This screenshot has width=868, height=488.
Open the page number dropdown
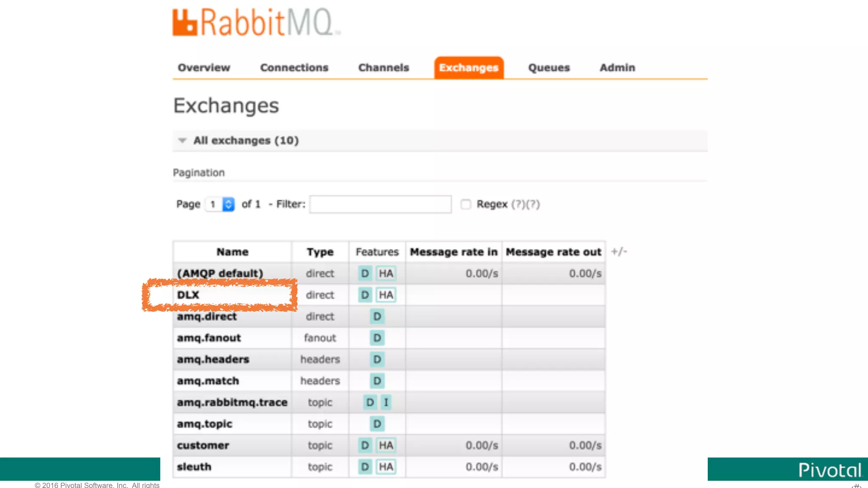pos(220,205)
